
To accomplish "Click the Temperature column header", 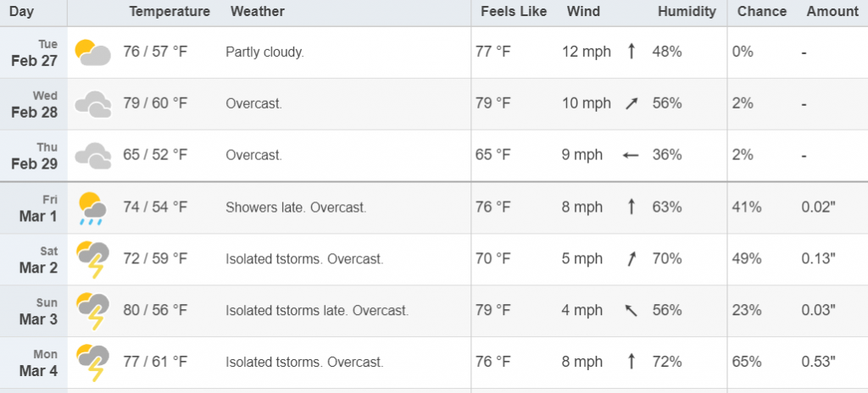I will (170, 12).
